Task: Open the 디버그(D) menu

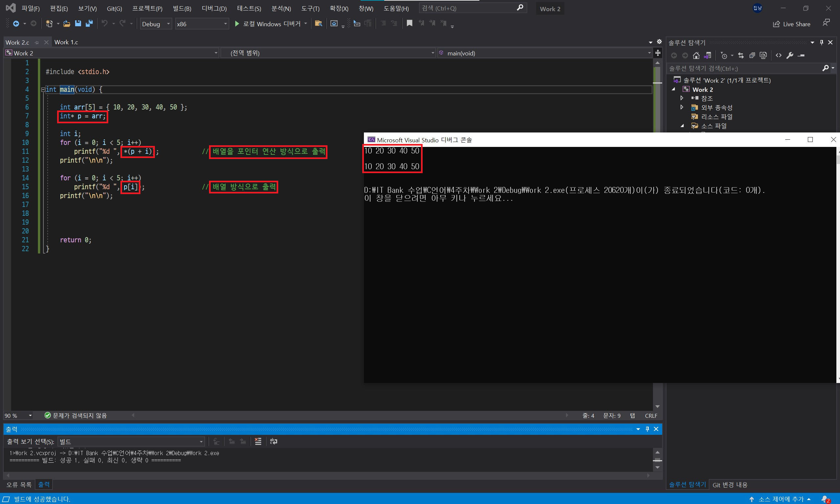Action: 214,9
